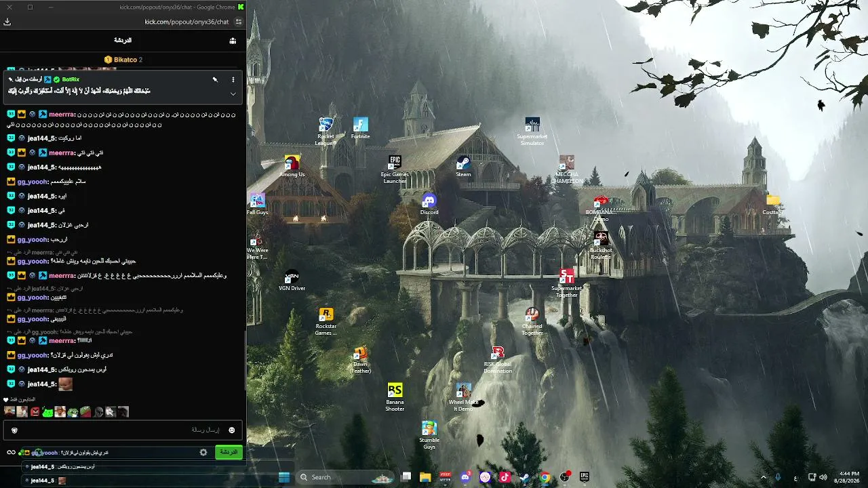Open the RISK Global Domination desktop shortcut

coord(498,359)
